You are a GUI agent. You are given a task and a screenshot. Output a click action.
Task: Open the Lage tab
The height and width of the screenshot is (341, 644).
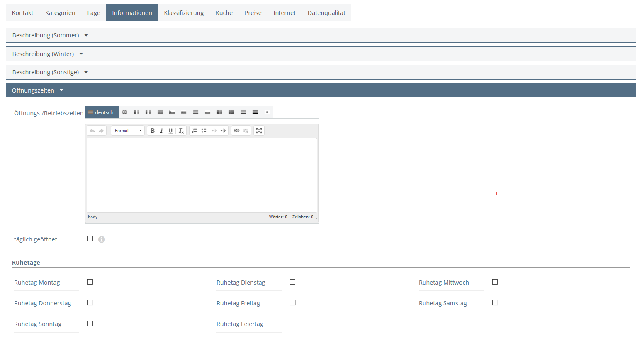[x=94, y=13]
